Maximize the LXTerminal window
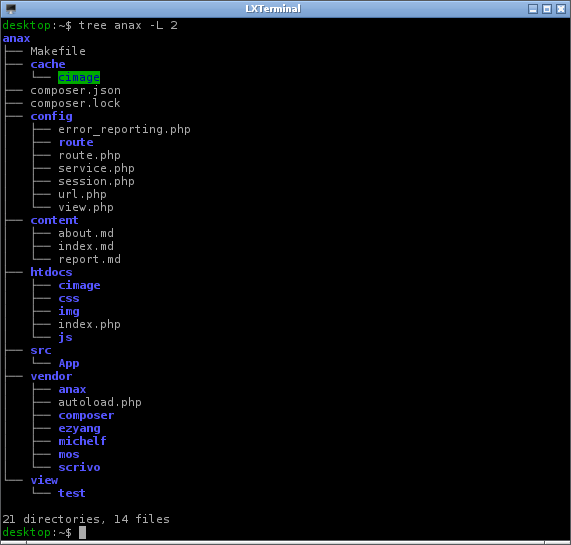 pos(547,9)
